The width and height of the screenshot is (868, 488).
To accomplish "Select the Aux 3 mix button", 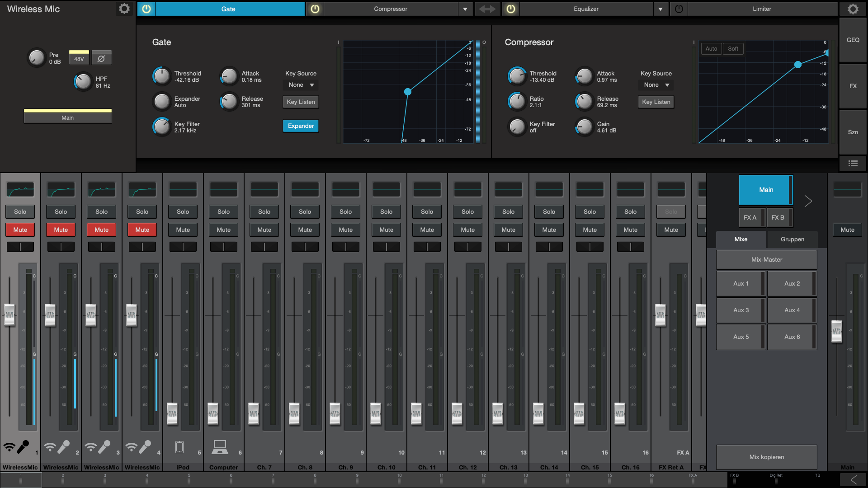I will [x=741, y=310].
